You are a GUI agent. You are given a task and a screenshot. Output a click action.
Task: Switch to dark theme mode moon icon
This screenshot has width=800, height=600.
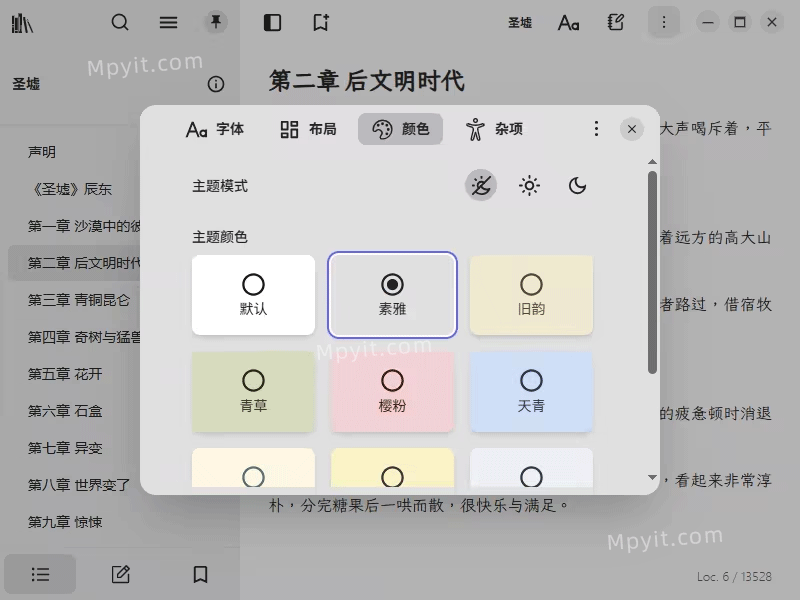(577, 185)
